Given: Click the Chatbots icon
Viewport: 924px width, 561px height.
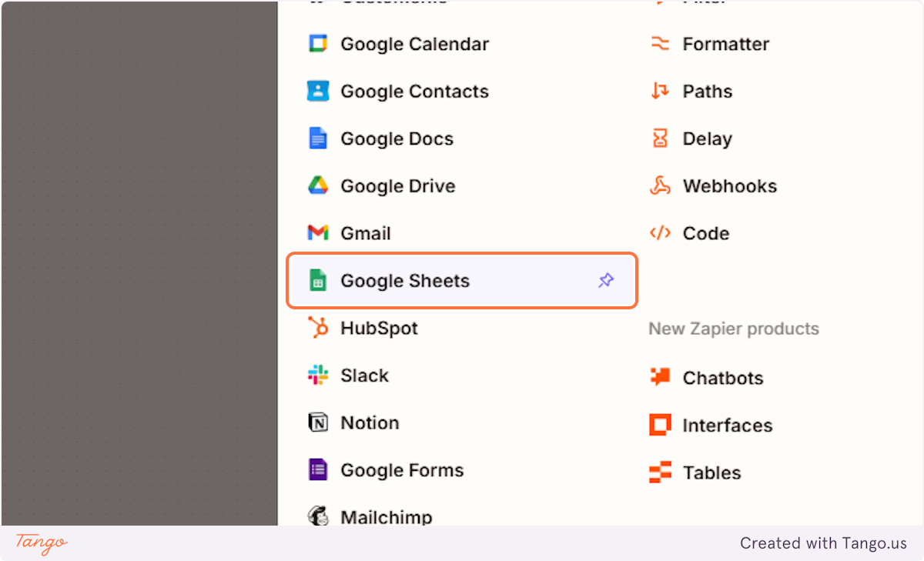Looking at the screenshot, I should coord(660,377).
